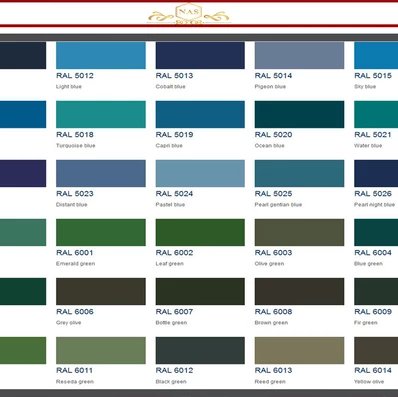Select the RAL 6007 Bottle green swatch
Viewport: 398px width, 397px height.
click(200, 291)
